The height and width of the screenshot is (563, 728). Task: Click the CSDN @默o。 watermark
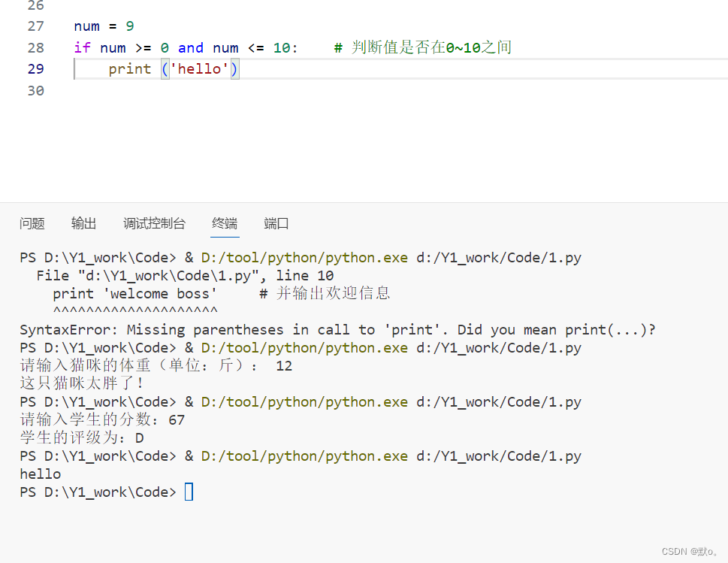pos(690,551)
